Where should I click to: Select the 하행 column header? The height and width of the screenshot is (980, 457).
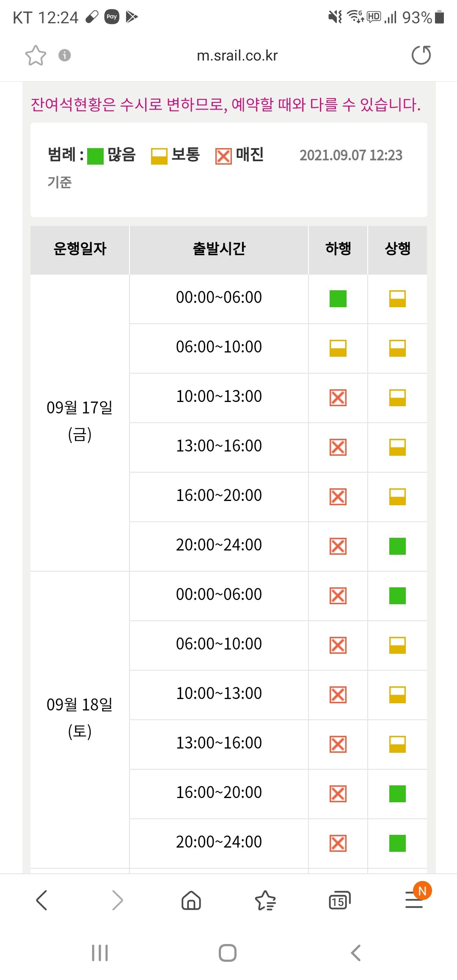pyautogui.click(x=338, y=249)
